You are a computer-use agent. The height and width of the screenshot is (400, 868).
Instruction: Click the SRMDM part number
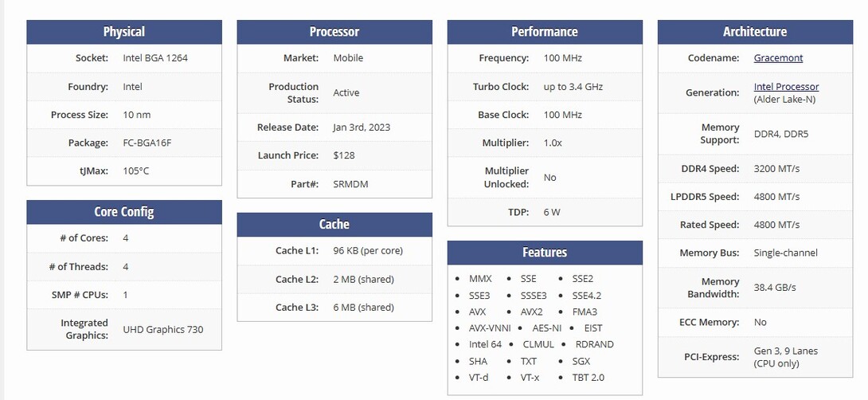pyautogui.click(x=350, y=184)
